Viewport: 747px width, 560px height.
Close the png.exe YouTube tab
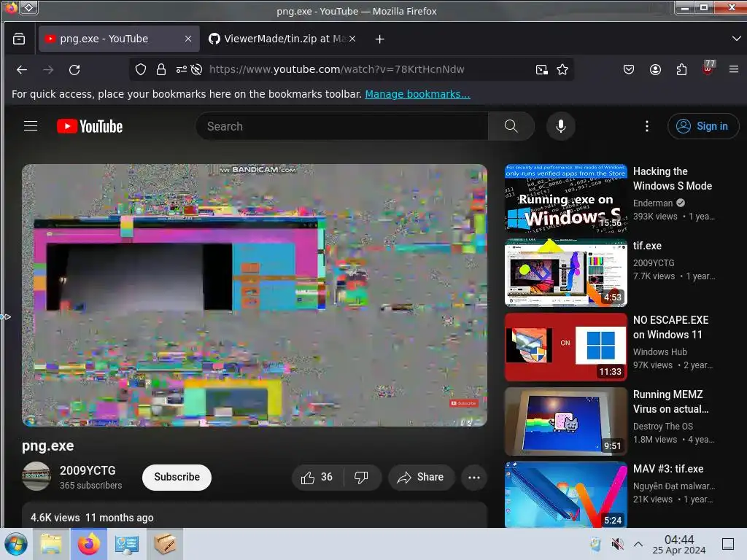(x=188, y=39)
